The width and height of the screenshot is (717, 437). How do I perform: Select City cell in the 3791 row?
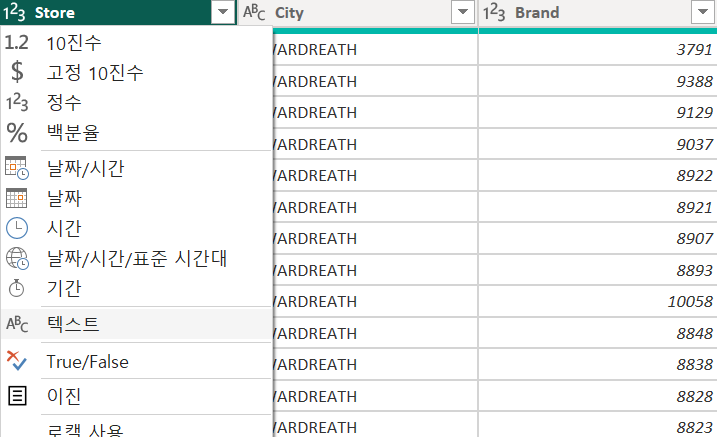tap(375, 49)
